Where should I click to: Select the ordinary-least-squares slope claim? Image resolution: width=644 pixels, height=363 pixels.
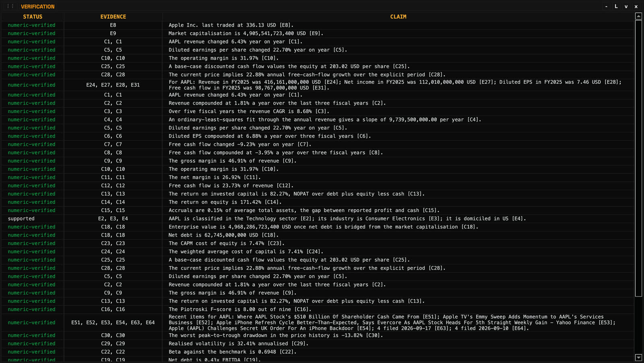325,120
